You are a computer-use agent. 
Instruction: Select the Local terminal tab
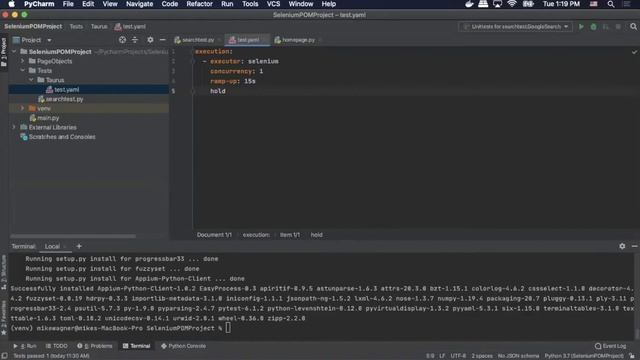click(52, 246)
